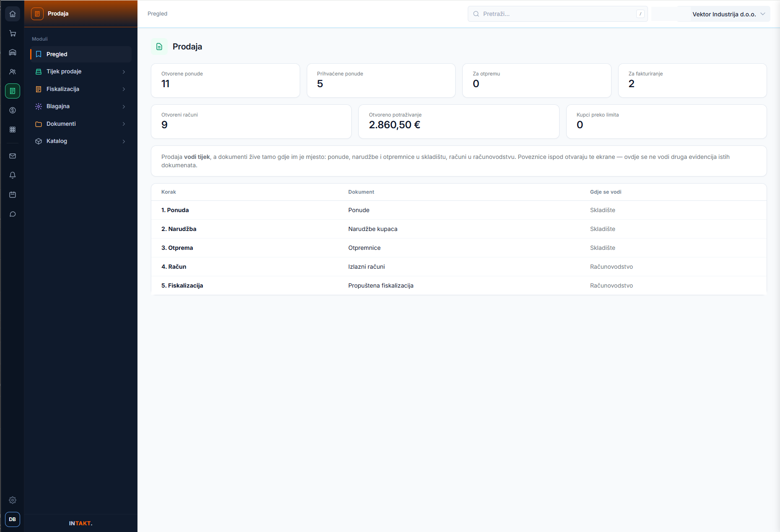Open the Otpremnice document link
Screen dimensions: 780x532
pos(364,248)
